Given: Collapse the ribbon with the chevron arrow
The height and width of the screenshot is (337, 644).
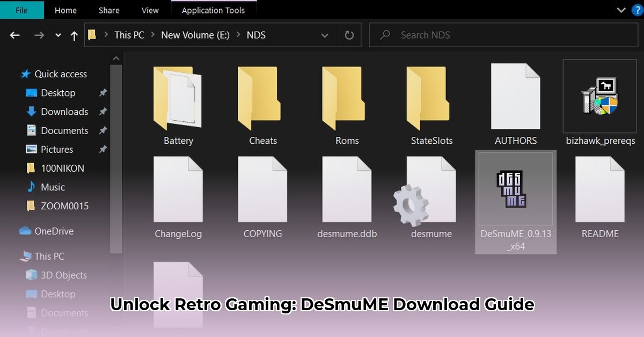Looking at the screenshot, I should 621,10.
